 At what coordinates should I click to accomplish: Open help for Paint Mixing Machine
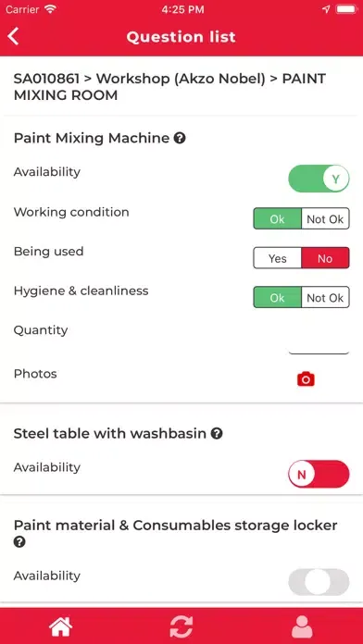pos(180,139)
